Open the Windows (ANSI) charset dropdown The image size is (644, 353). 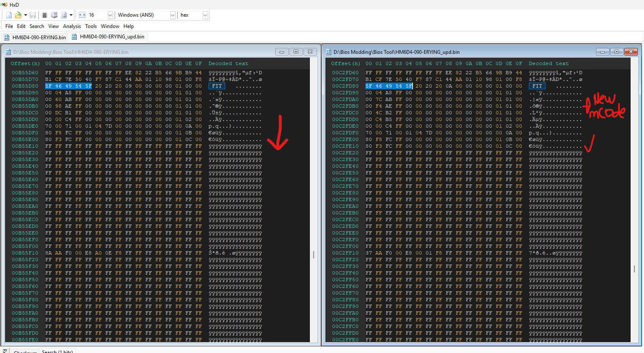173,15
